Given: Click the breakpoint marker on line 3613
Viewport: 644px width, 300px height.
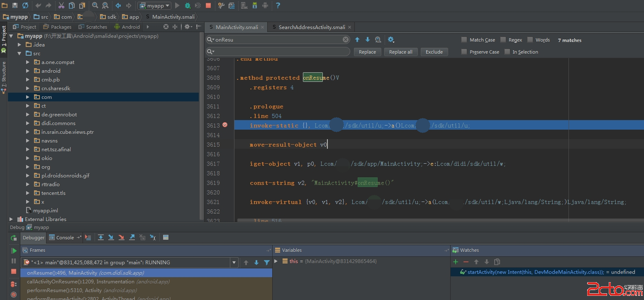Looking at the screenshot, I should click(225, 125).
